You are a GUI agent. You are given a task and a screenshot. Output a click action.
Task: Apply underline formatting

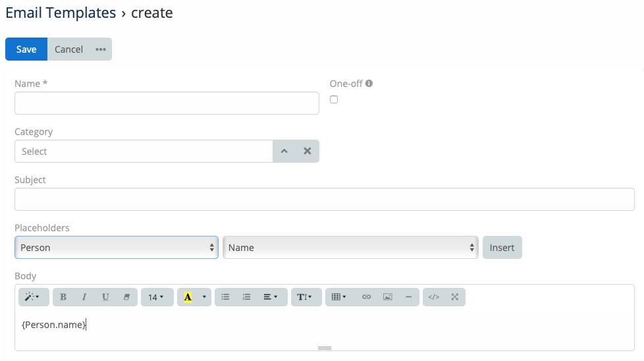105,297
